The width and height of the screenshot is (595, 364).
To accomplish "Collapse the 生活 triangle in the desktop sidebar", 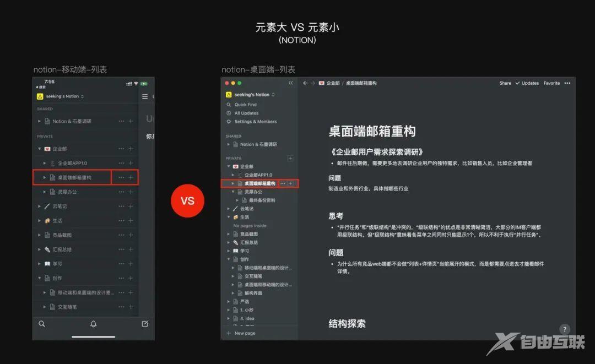I will tap(229, 218).
